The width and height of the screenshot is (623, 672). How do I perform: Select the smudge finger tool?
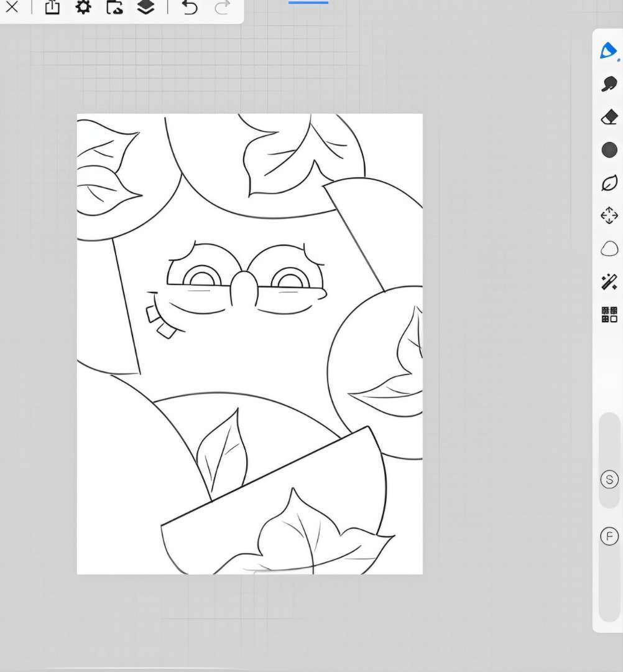point(609,84)
